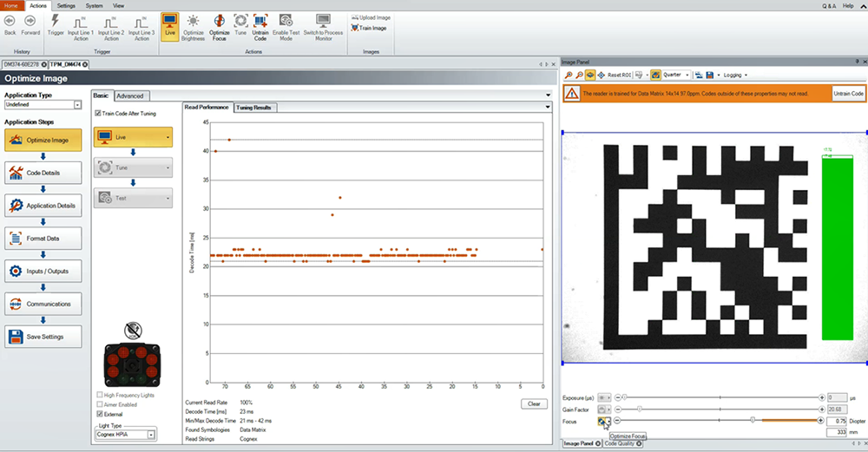Click the Clear button below the chart
The height and width of the screenshot is (452, 868).
tap(534, 403)
